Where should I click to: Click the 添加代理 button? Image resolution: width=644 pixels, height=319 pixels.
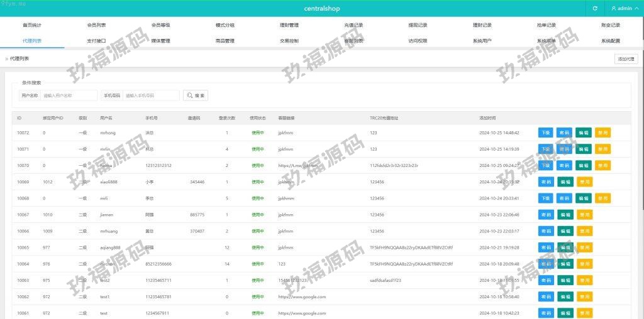click(x=626, y=58)
